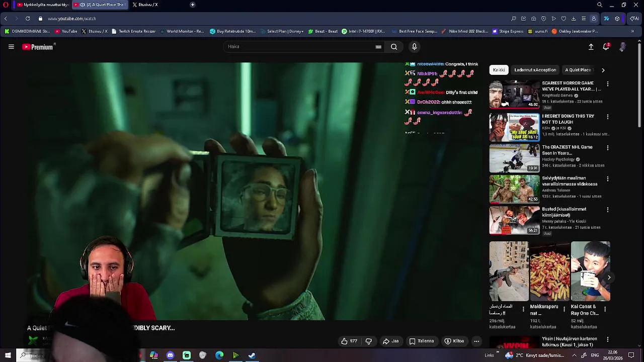Screen dimensions: 644x362
Task: Open the taskbar clock showing 22.06
Action: click(612, 355)
